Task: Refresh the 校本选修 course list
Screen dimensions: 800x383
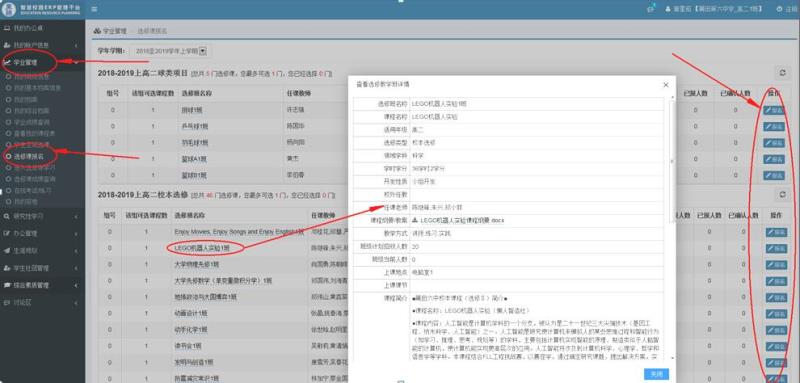Action: click(783, 194)
